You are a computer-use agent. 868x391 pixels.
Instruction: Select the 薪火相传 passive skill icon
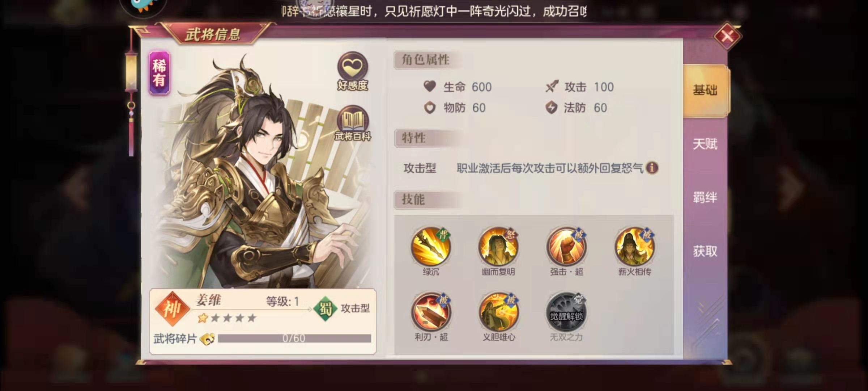pyautogui.click(x=634, y=246)
